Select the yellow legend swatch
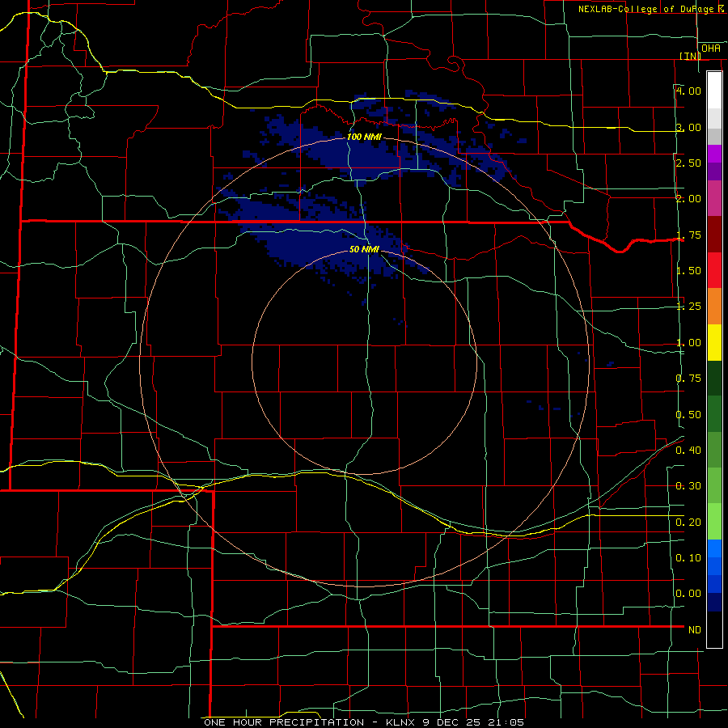Viewport: 728px width, 728px height. pos(714,342)
